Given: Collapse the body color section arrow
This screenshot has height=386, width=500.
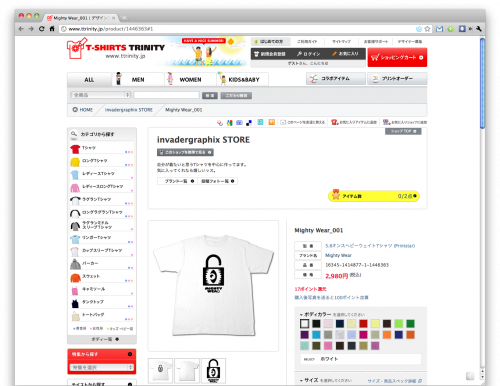Looking at the screenshot, I should pyautogui.click(x=301, y=314).
